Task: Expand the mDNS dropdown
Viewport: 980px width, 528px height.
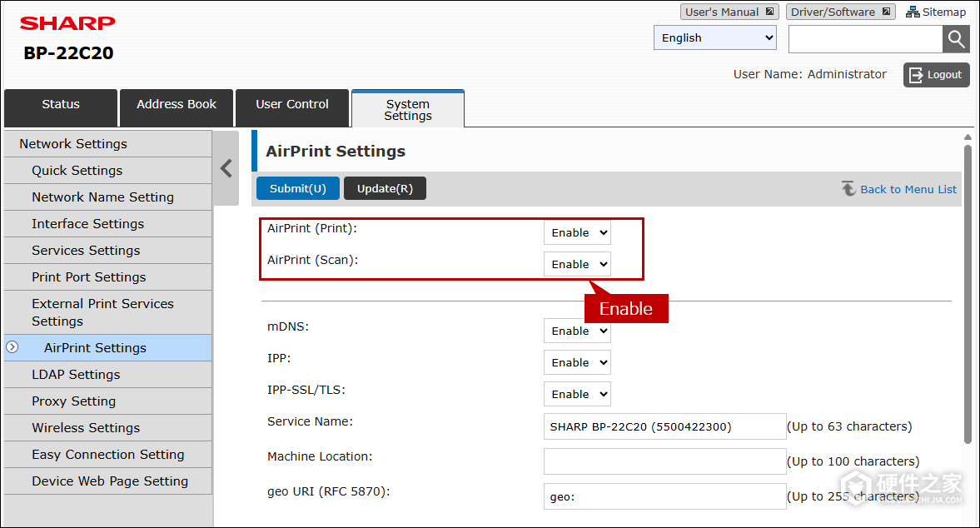Action: tap(577, 331)
